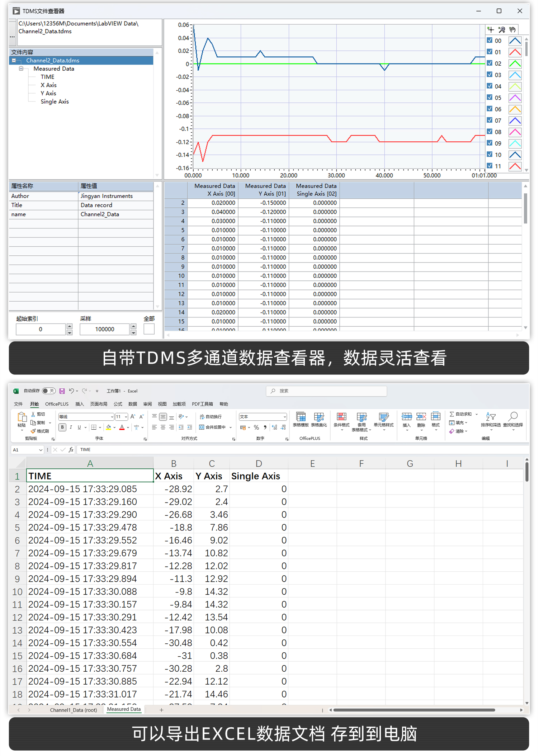Click the insert function fx icon
Viewport: 538px width, 756px height.
(71, 450)
